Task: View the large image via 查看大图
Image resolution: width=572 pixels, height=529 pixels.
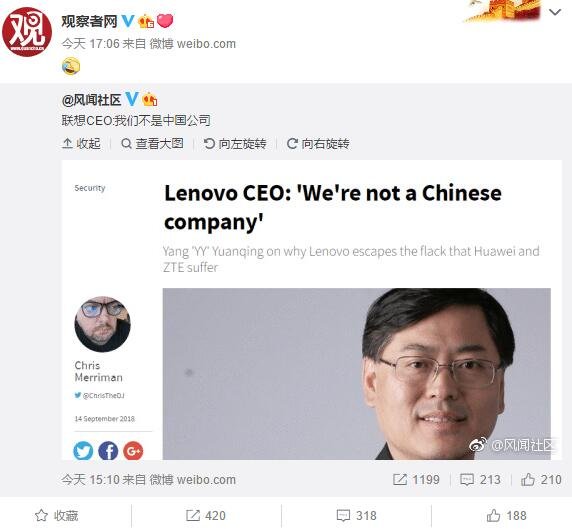Action: (x=152, y=143)
